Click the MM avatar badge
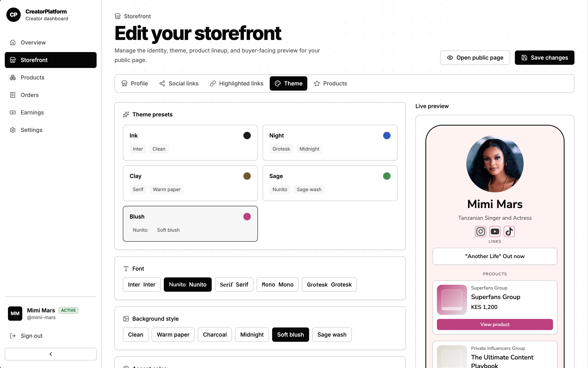This screenshot has width=588, height=368. 15,314
